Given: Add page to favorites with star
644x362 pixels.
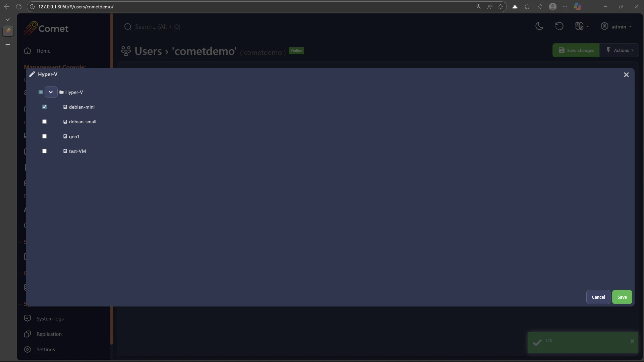Looking at the screenshot, I should tap(500, 7).
